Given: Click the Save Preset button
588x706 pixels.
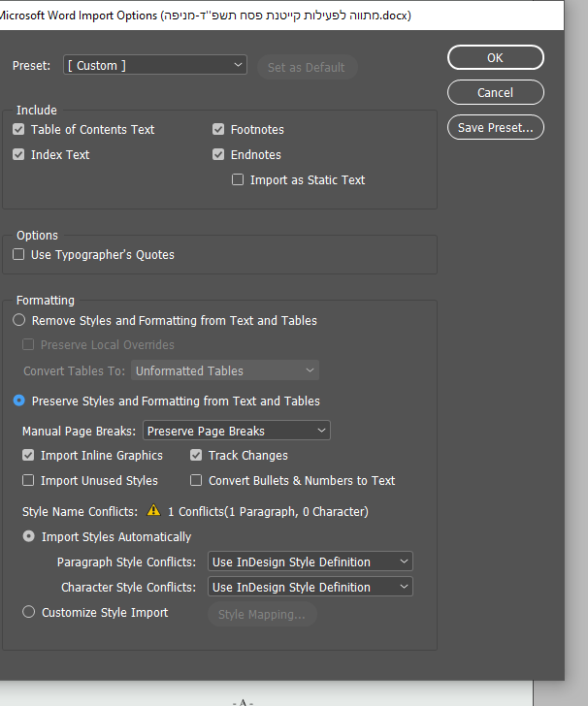Looking at the screenshot, I should tap(495, 127).
